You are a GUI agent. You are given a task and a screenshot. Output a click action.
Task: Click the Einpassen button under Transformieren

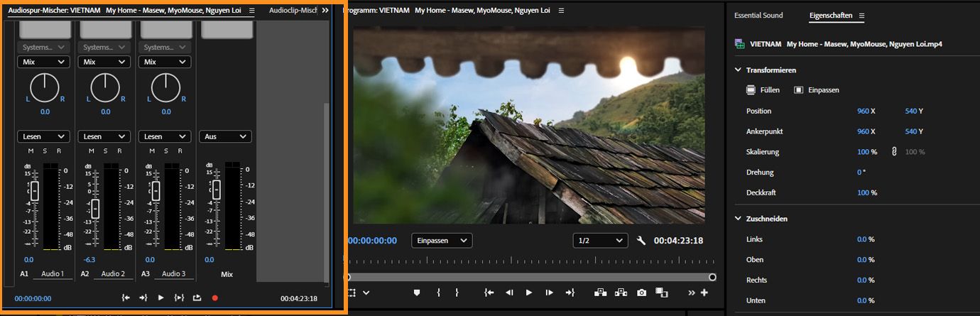pos(817,90)
